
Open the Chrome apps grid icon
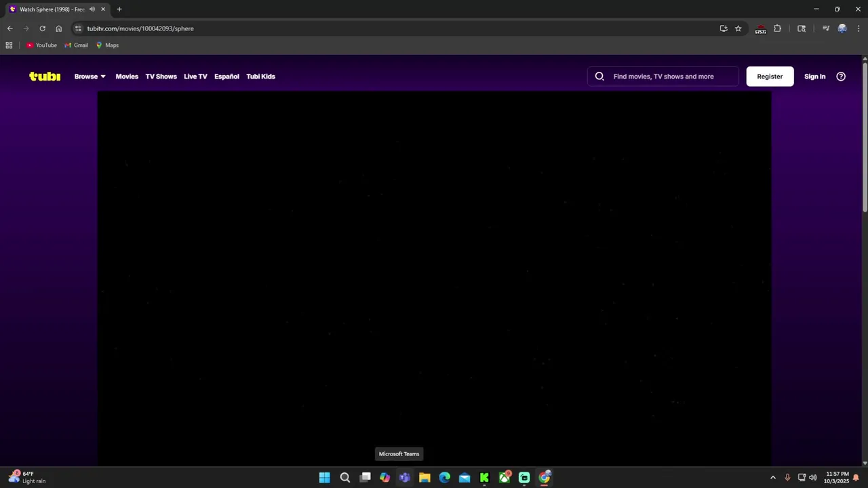[x=9, y=45]
